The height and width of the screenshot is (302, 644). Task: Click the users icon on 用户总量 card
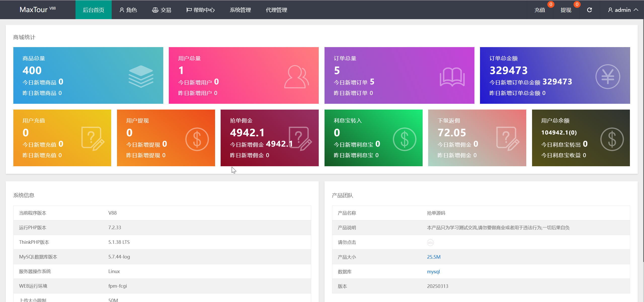click(x=296, y=77)
